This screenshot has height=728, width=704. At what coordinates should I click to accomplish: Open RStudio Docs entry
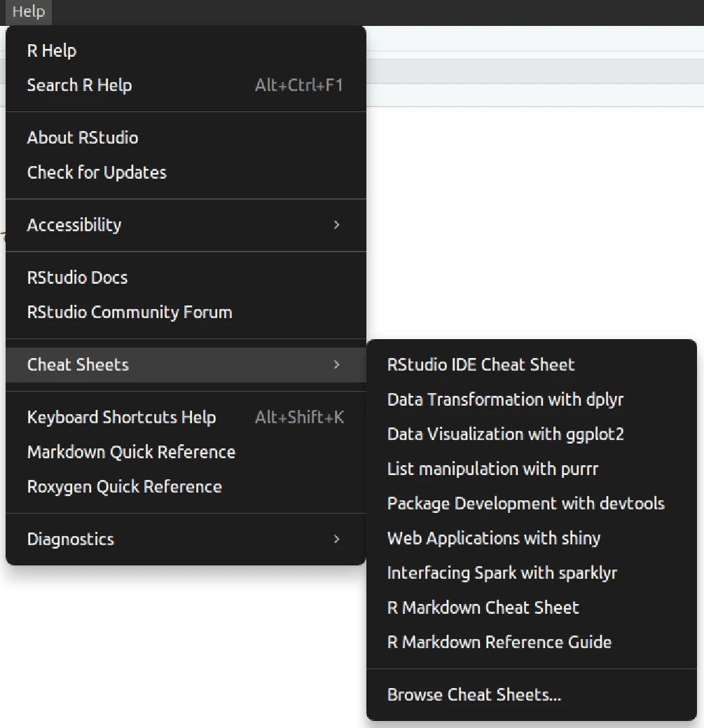click(x=186, y=277)
